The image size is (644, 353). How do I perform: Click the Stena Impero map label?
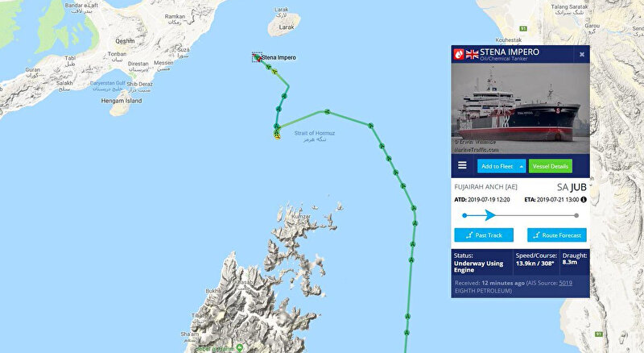tap(279, 57)
